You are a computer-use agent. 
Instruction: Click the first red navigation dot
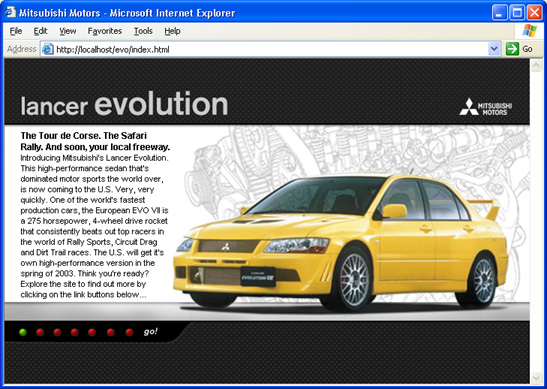pyautogui.click(x=40, y=332)
